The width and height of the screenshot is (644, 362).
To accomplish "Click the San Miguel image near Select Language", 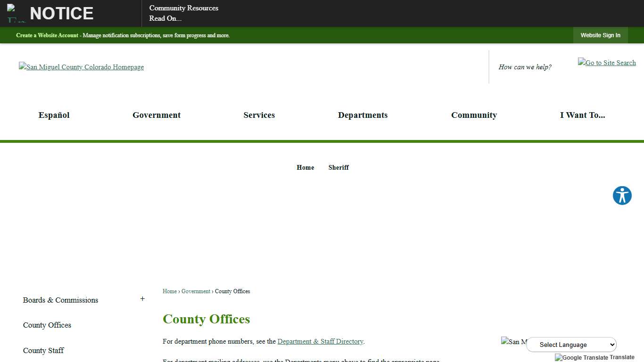I will point(514,342).
